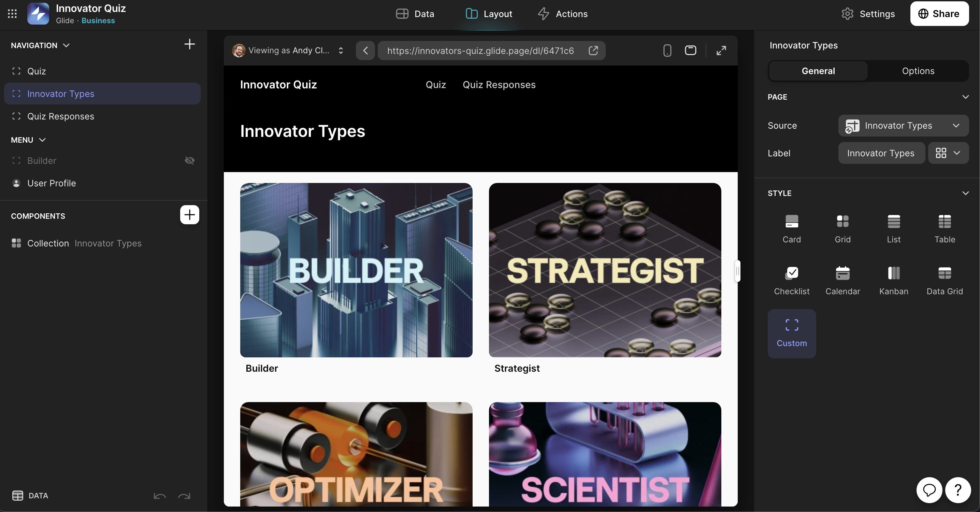Open the Scientist card image
The height and width of the screenshot is (512, 980).
(605, 455)
